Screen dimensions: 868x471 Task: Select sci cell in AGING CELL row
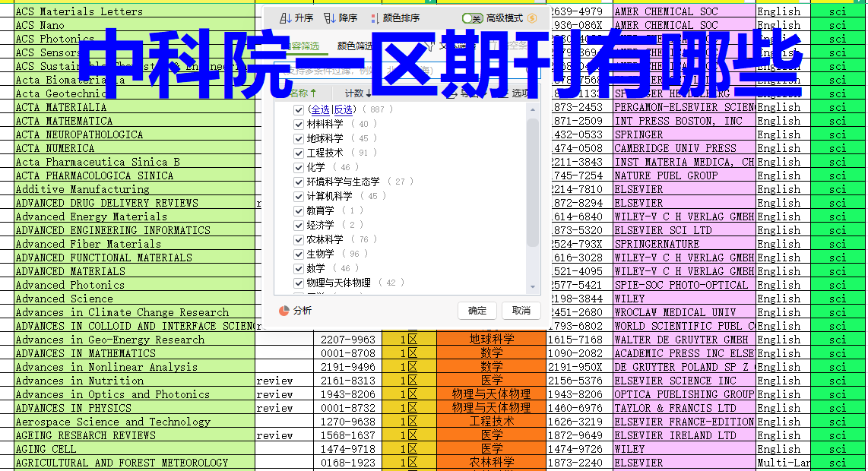pyautogui.click(x=838, y=450)
